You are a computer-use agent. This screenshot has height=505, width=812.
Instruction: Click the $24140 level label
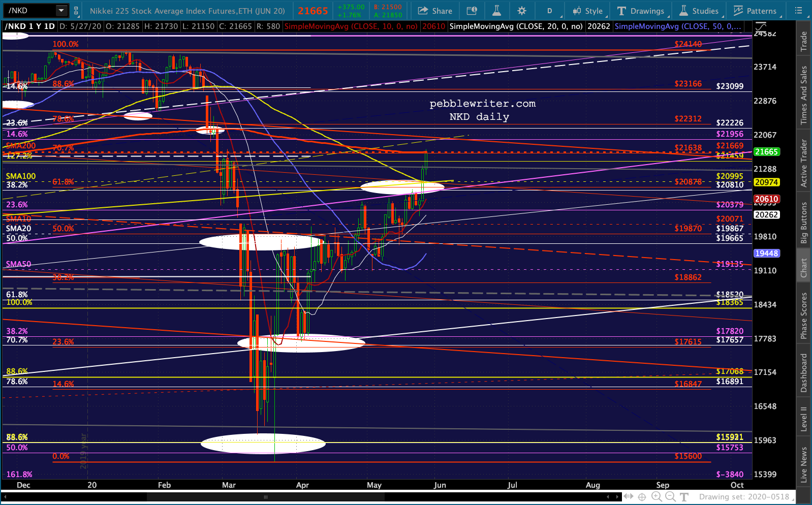(x=688, y=44)
